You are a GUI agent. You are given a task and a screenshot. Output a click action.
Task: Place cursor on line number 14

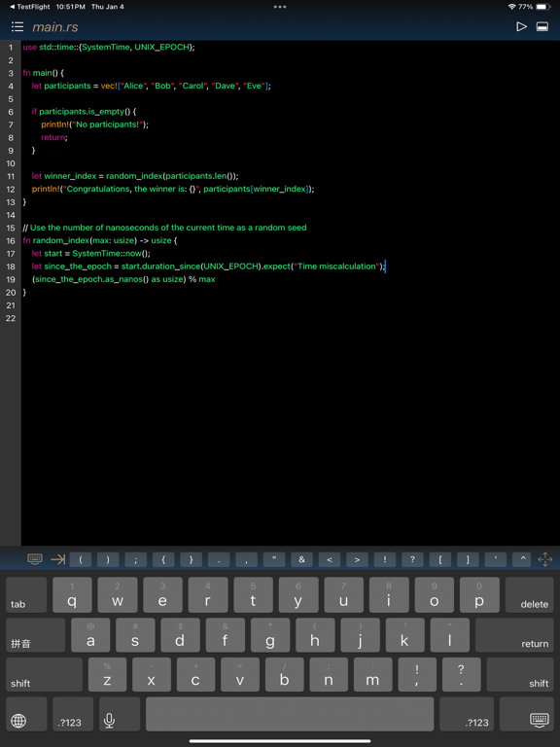(11, 215)
